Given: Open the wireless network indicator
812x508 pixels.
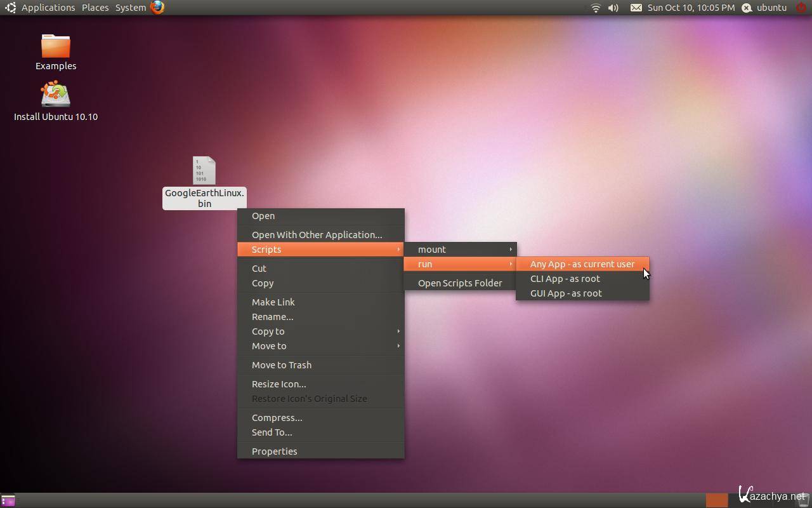Looking at the screenshot, I should click(x=596, y=8).
